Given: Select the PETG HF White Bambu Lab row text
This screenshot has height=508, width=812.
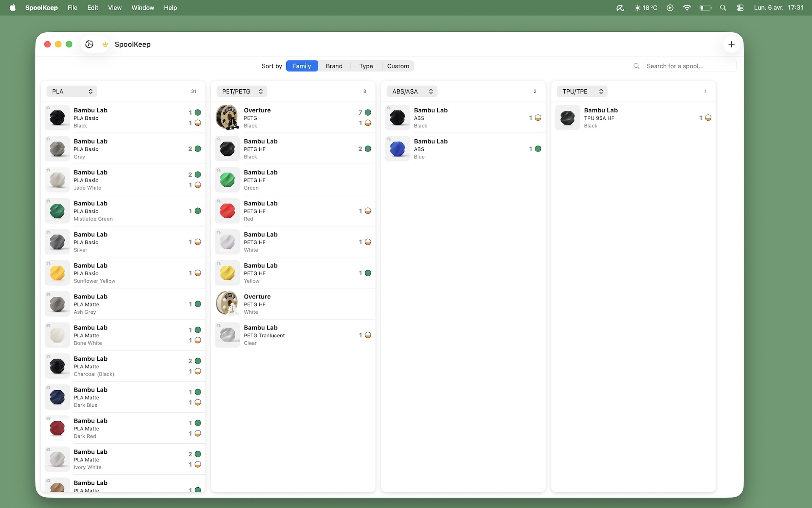Looking at the screenshot, I should [261, 242].
